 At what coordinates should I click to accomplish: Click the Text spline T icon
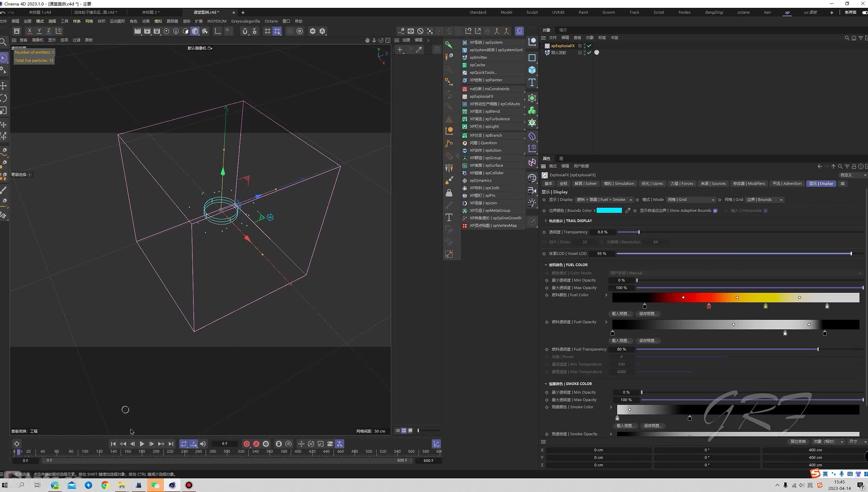pos(532,82)
